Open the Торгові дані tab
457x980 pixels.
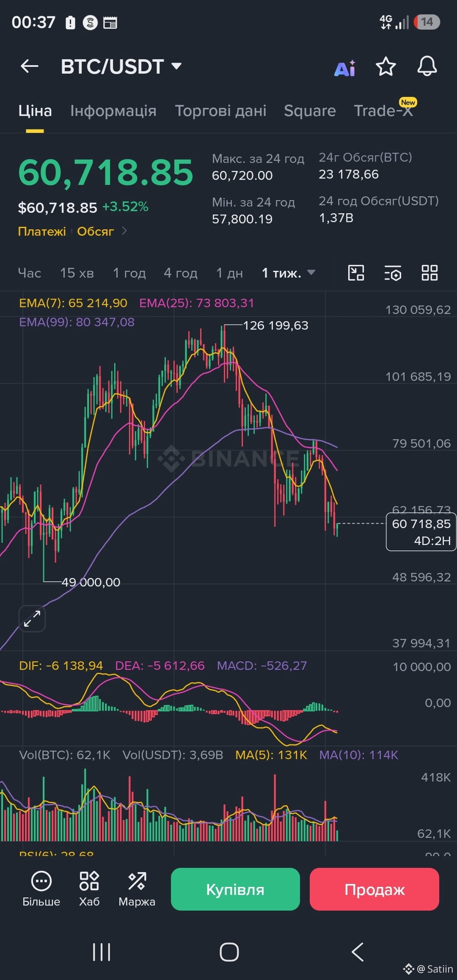click(x=220, y=110)
